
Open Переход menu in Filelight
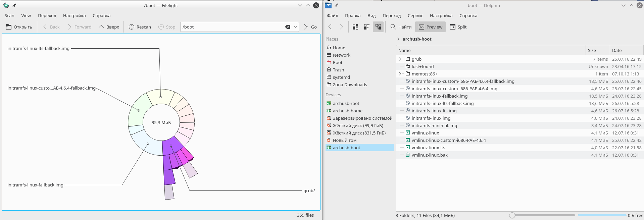[47, 15]
